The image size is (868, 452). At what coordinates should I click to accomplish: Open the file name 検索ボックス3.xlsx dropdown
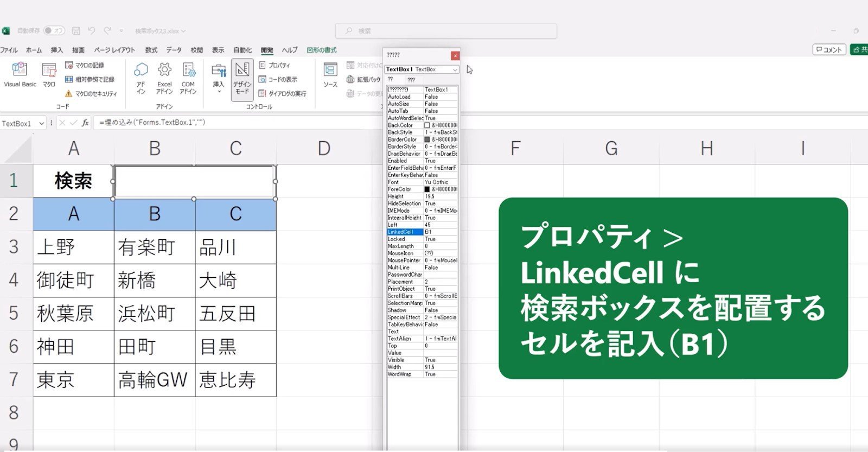160,31
